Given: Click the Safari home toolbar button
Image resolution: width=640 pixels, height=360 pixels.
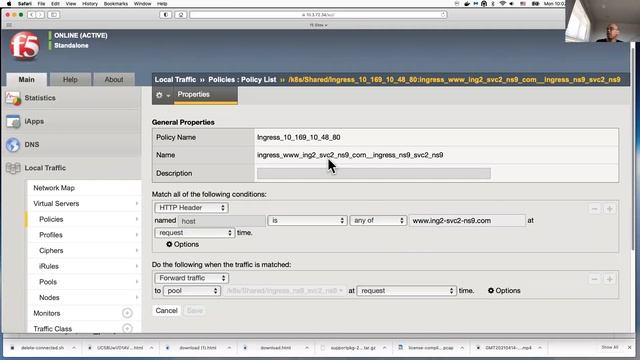Looking at the screenshot, I should pyautogui.click(x=180, y=15).
